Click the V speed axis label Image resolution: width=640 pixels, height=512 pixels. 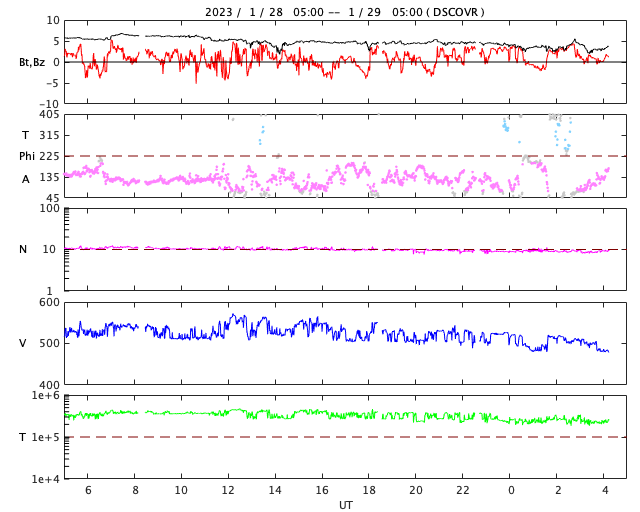coord(23,343)
